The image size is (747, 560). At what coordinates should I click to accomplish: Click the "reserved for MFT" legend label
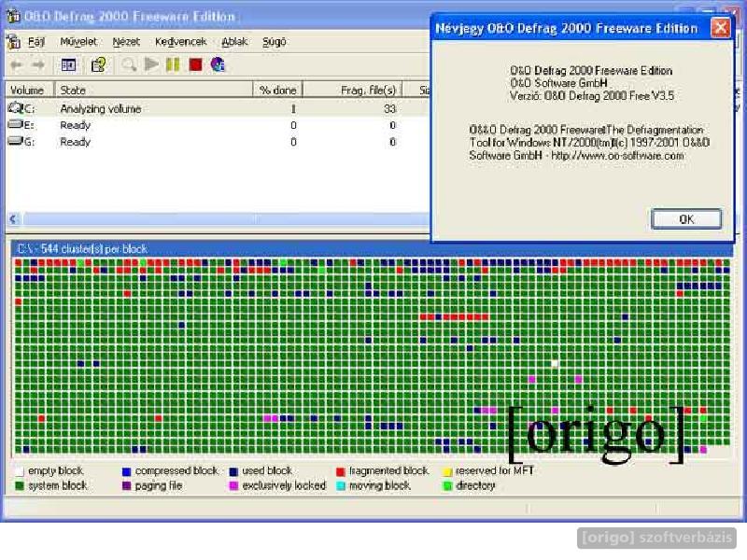click(495, 471)
